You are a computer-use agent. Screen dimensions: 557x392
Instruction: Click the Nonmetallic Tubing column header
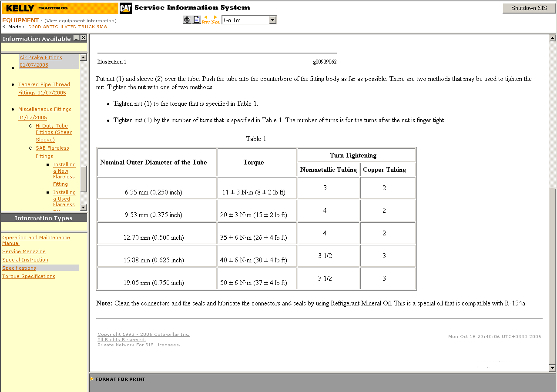pos(329,170)
